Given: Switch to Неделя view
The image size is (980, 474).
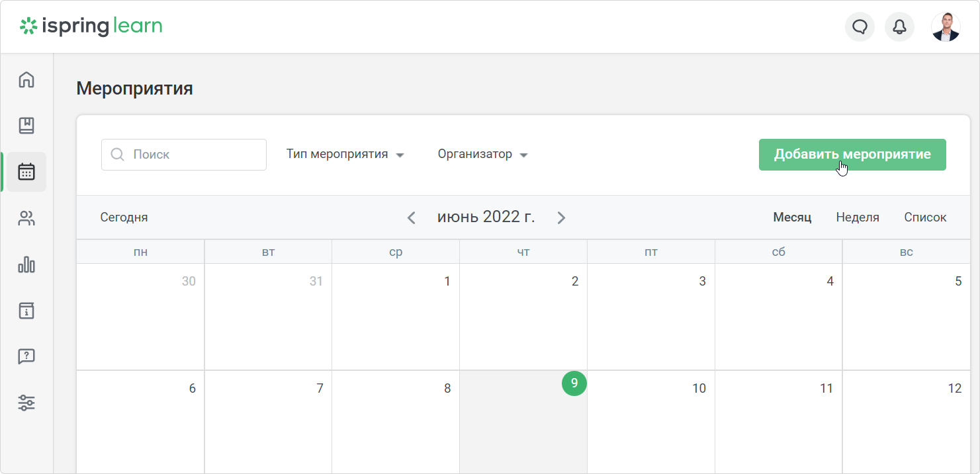Looking at the screenshot, I should click(x=858, y=217).
